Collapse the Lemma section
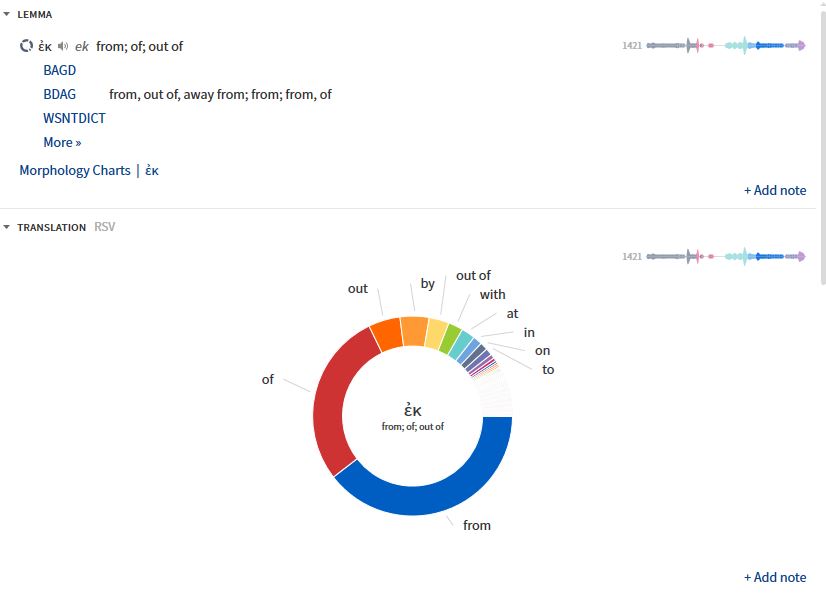The height and width of the screenshot is (593, 826). [x=7, y=15]
